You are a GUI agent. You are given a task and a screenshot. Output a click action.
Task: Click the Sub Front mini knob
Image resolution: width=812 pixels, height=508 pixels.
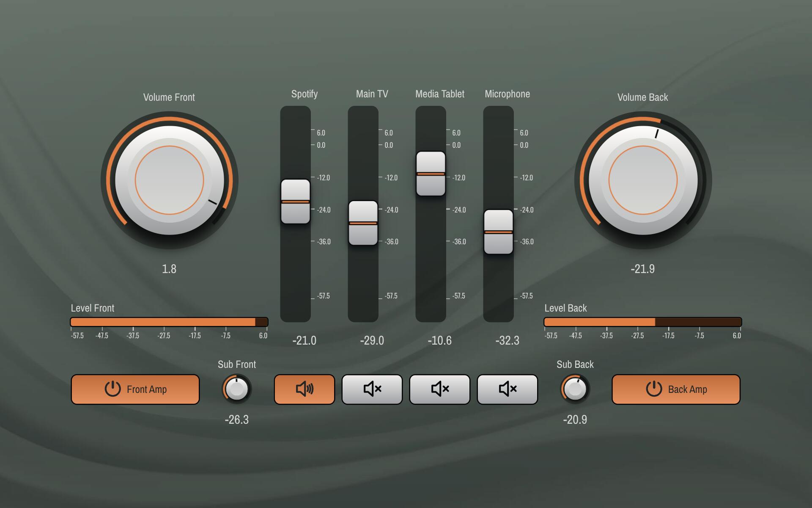(x=236, y=389)
